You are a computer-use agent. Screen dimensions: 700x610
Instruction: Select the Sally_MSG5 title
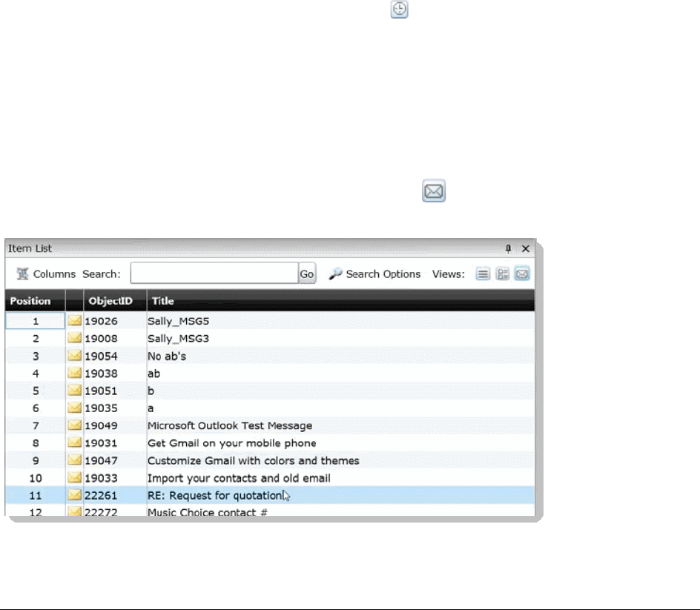(x=178, y=321)
